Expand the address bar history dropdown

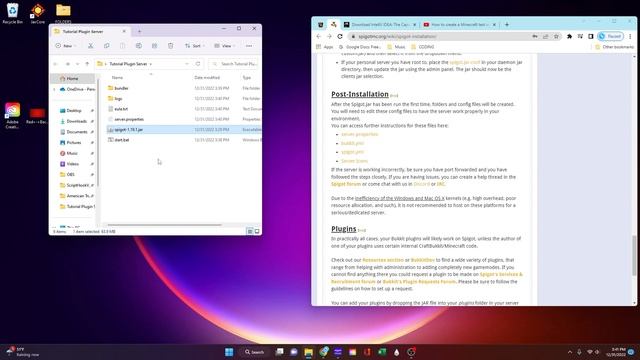tap(187, 64)
